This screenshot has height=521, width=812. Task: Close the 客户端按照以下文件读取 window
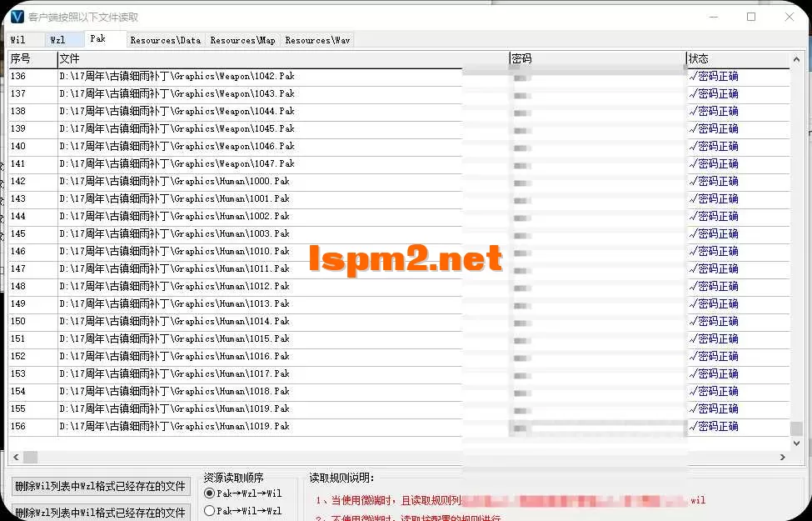pyautogui.click(x=790, y=18)
